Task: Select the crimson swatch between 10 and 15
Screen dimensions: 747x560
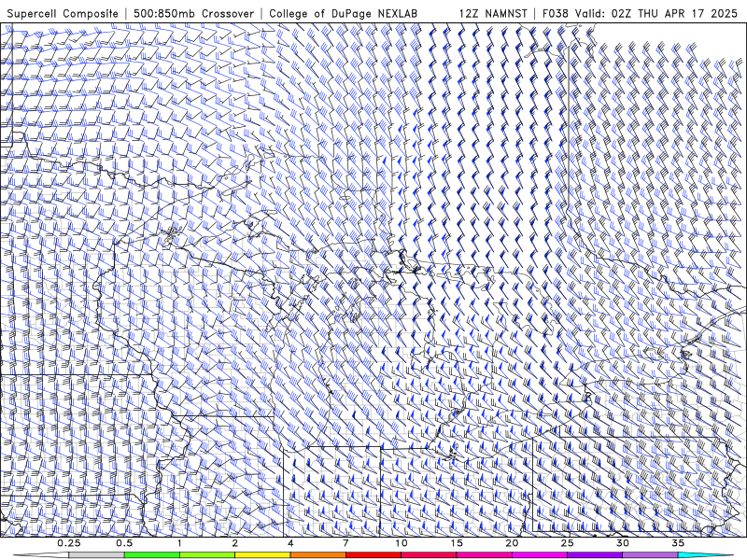Action: pyautogui.click(x=429, y=555)
